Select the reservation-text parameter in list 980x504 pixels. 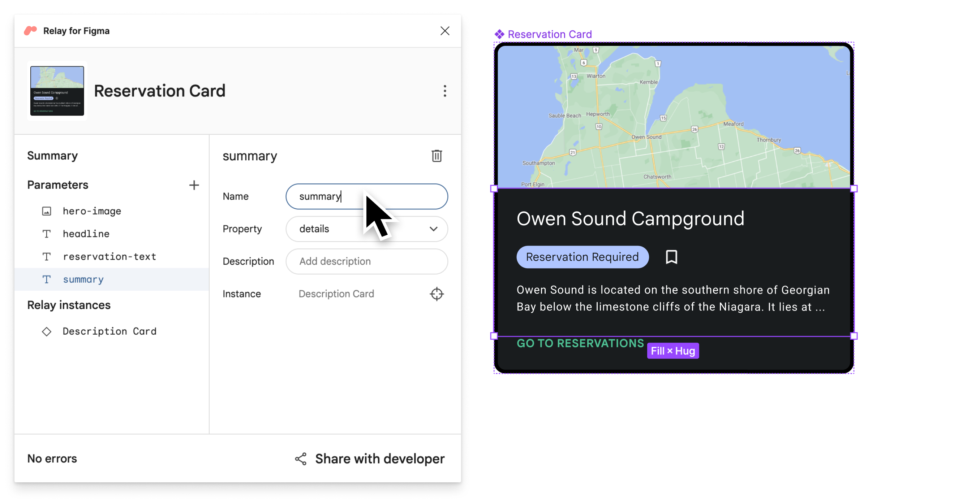pyautogui.click(x=110, y=256)
